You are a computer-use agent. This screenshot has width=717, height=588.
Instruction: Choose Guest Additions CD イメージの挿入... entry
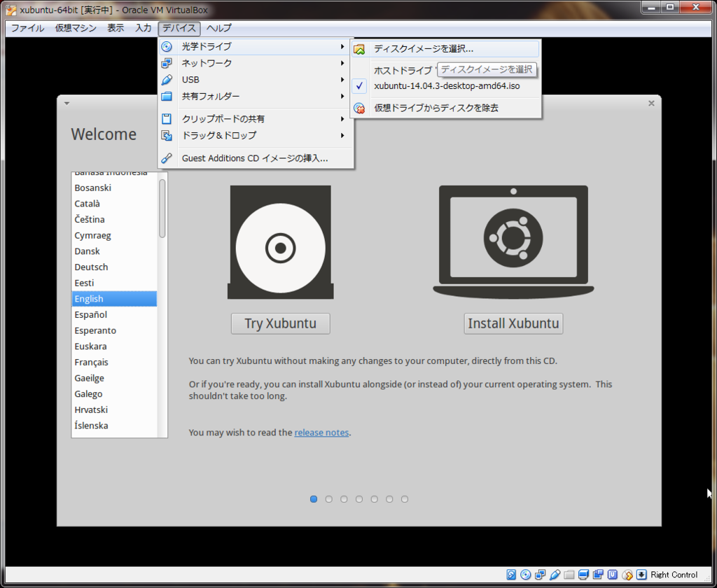256,158
